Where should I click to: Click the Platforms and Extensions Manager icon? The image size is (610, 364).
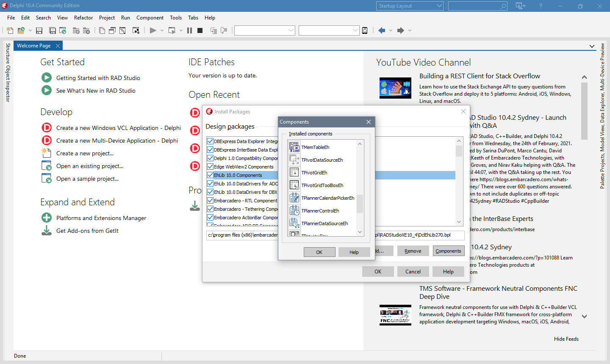click(47, 218)
